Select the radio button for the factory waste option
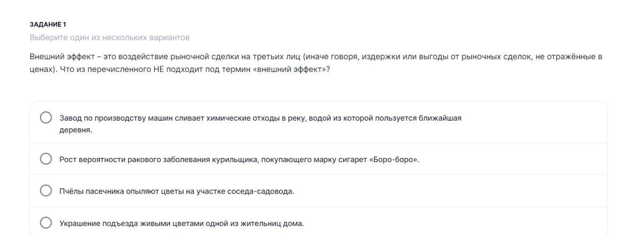This screenshot has width=644, height=240. (46, 117)
